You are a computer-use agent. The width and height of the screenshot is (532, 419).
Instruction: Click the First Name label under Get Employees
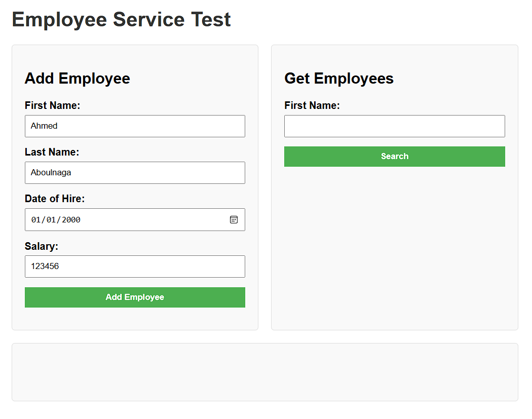click(x=312, y=105)
